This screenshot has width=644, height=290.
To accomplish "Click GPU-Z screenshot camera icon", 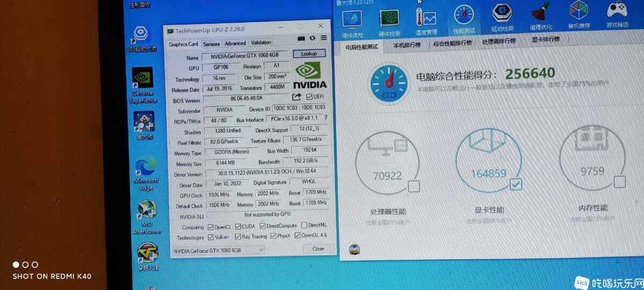I will click(301, 38).
